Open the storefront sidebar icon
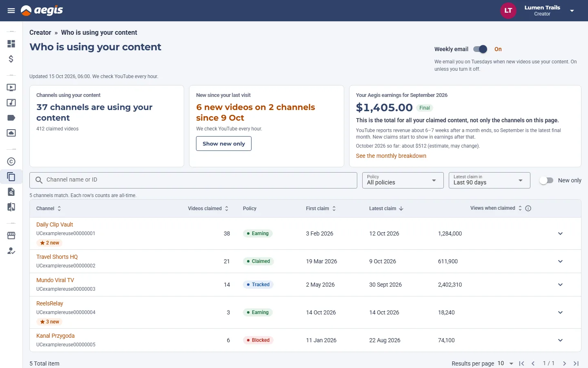Image resolution: width=588 pixels, height=368 pixels. click(11, 236)
